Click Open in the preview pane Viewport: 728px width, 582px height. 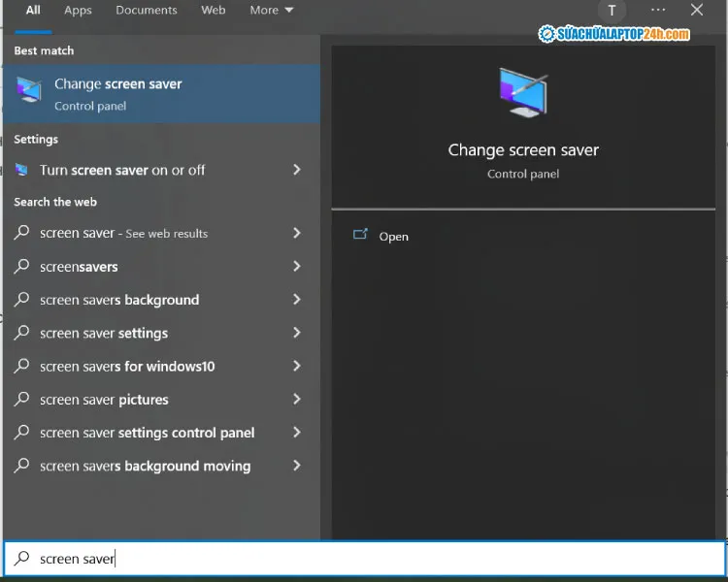tap(394, 237)
